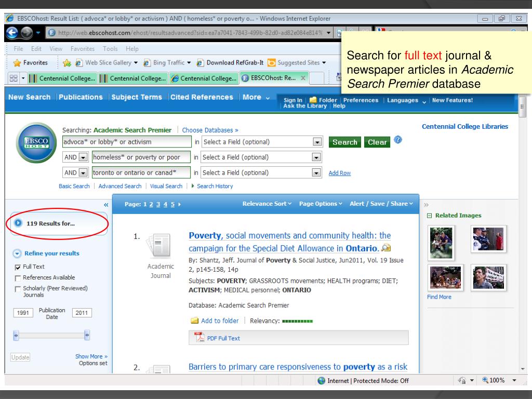Click the green Clear button
532x399 pixels.
coord(377,142)
